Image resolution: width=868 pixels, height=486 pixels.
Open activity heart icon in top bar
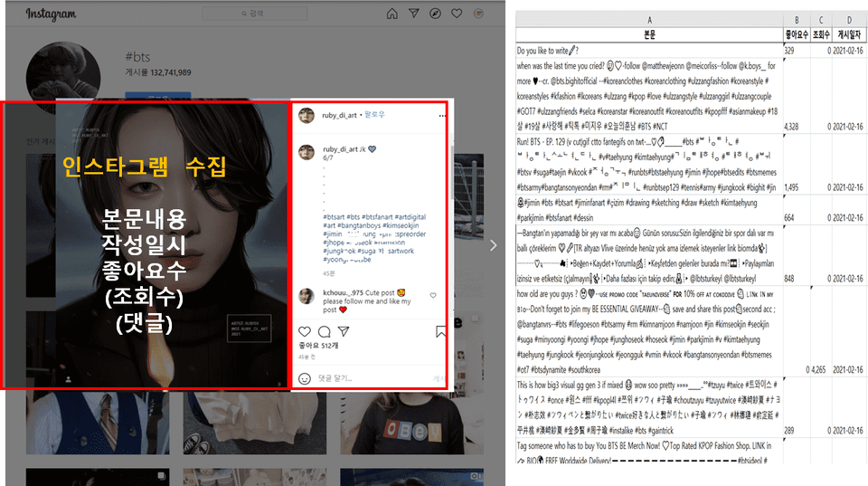(457, 14)
